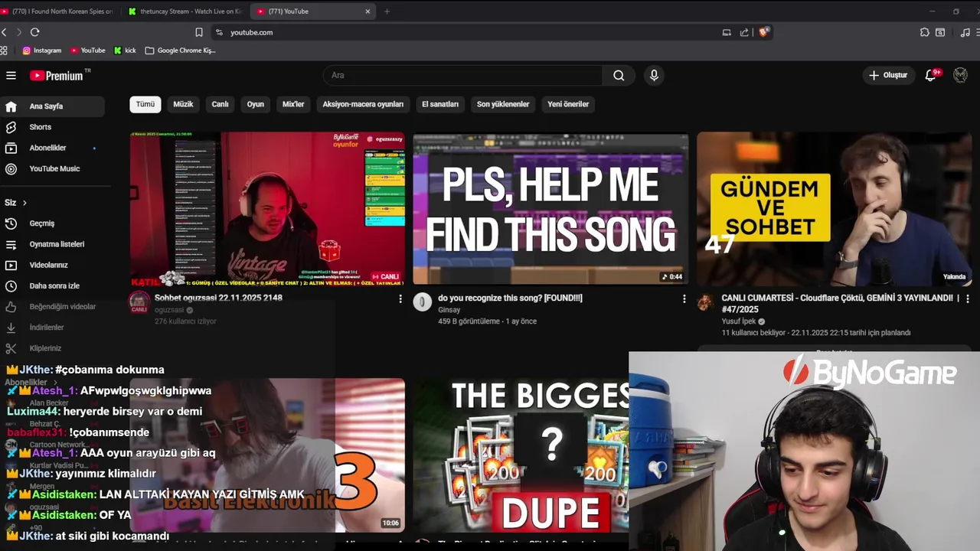Select the Aksiyon-macera oyunları chip
Image resolution: width=980 pixels, height=551 pixels.
(363, 104)
